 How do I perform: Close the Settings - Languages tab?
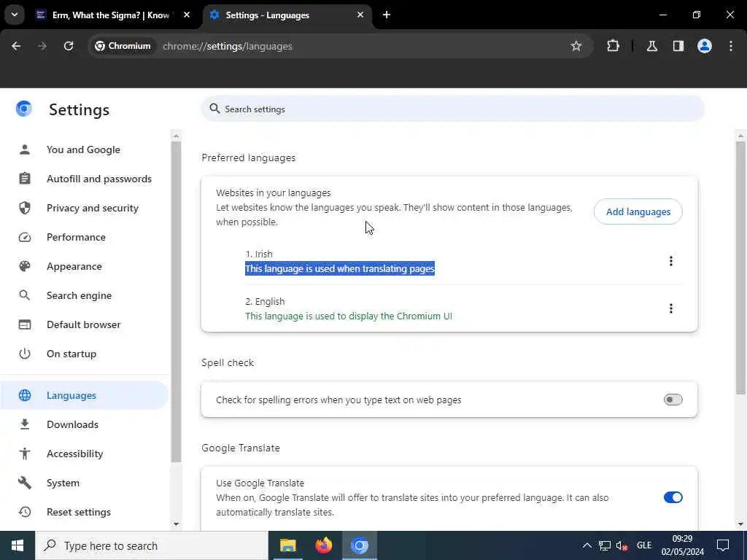tap(360, 15)
